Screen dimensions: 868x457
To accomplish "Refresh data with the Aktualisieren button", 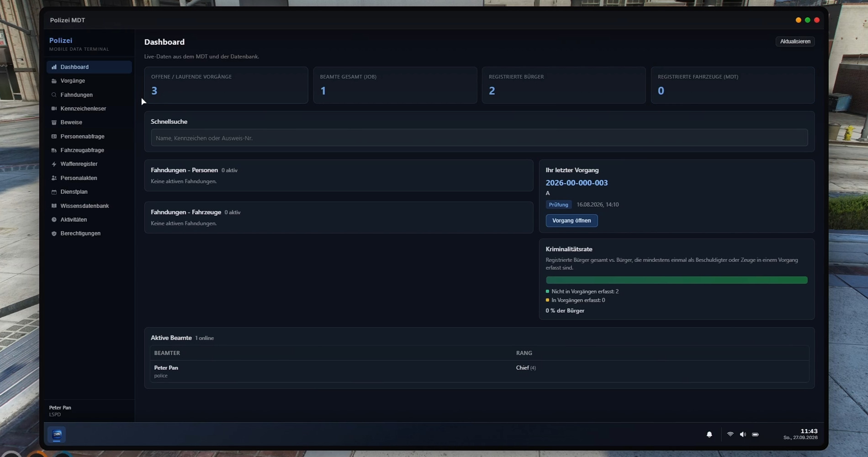I will tap(795, 42).
